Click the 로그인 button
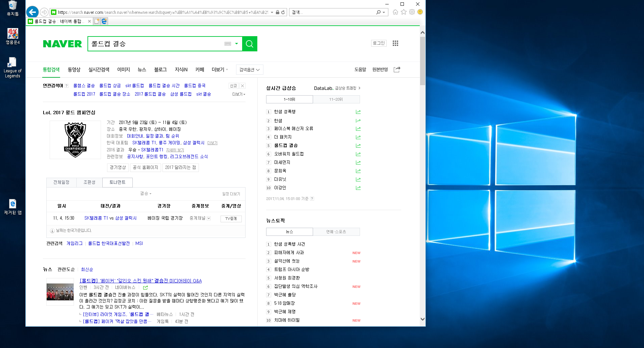This screenshot has width=644, height=348. coord(379,43)
